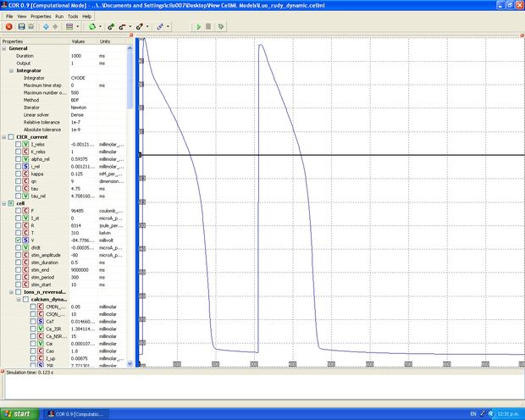This screenshot has height=420, width=525.
Task: Check the CICR_current component checkbox
Action: (11, 137)
